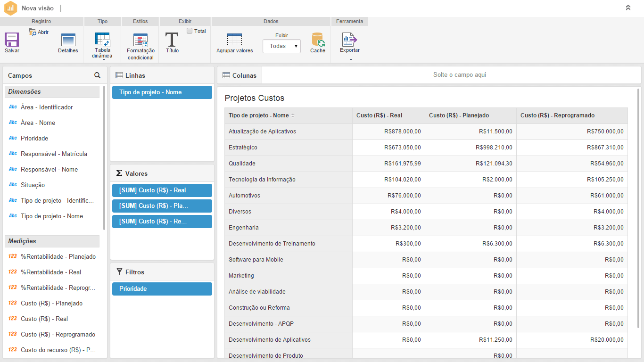644x362 pixels.
Task: Collapse the ribbon with the double chevron
Action: pyautogui.click(x=628, y=8)
